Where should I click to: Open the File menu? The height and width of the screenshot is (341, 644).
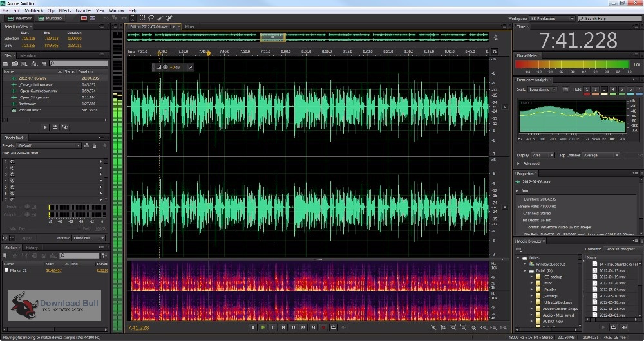pos(5,10)
